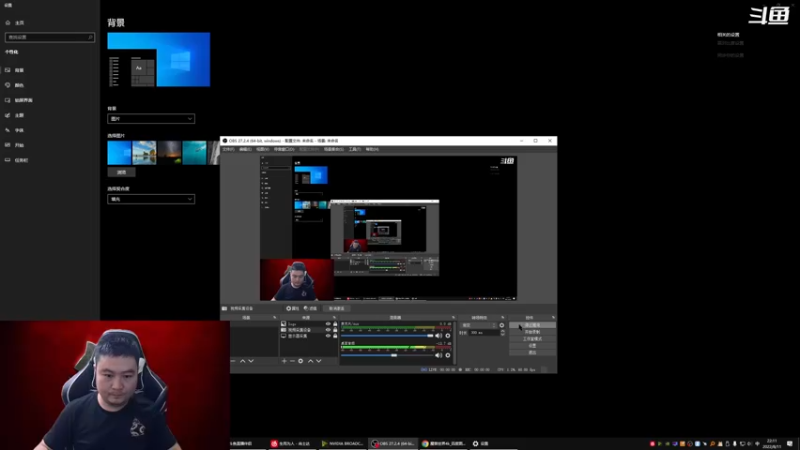Image resolution: width=800 pixels, height=450 pixels.
Task: Open settings gear of first mixer channel
Action: coord(448,336)
